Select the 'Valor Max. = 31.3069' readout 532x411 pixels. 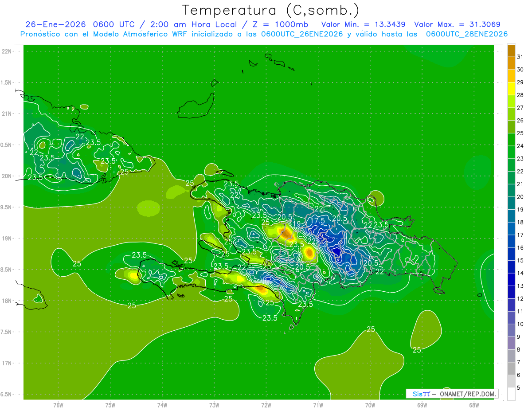457,24
